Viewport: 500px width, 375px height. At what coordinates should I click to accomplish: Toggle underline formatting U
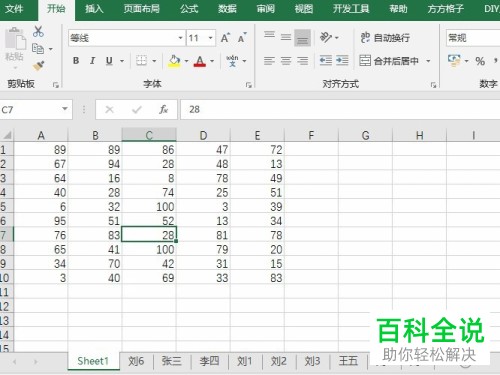[109, 61]
